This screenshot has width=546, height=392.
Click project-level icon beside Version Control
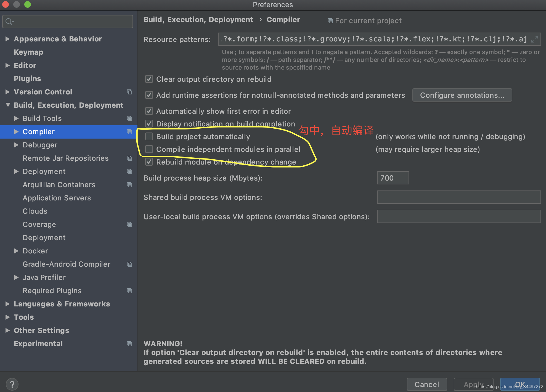coord(129,92)
